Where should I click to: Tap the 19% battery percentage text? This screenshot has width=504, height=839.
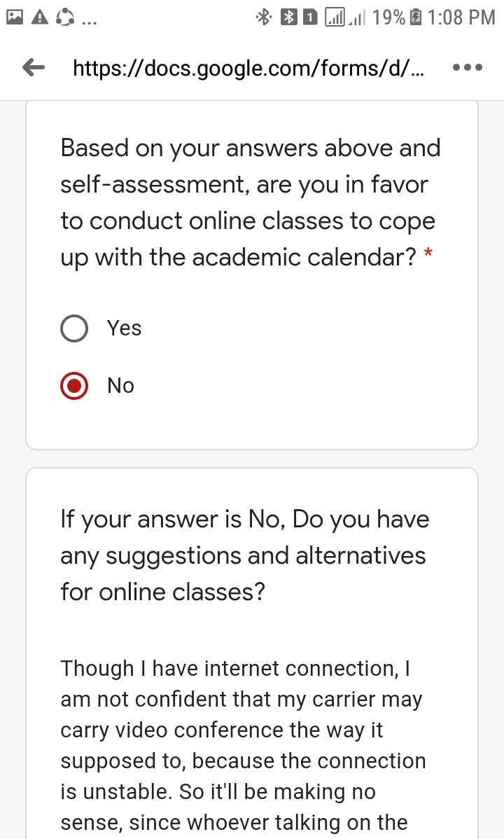[389, 18]
